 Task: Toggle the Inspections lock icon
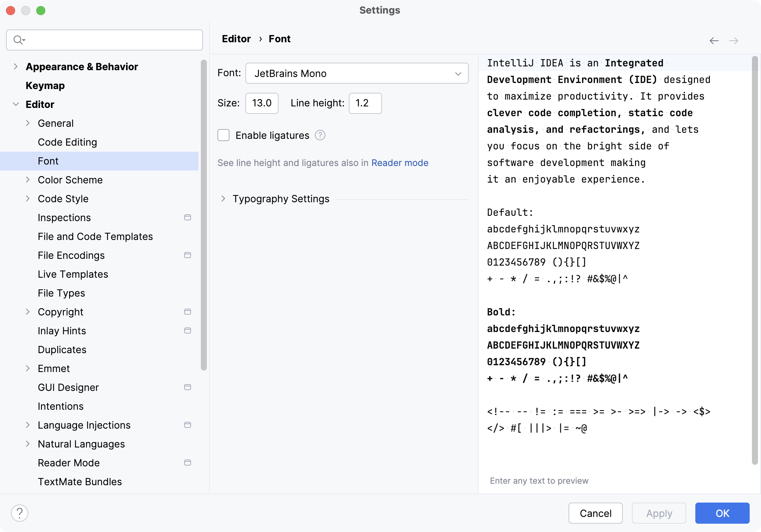coord(188,217)
